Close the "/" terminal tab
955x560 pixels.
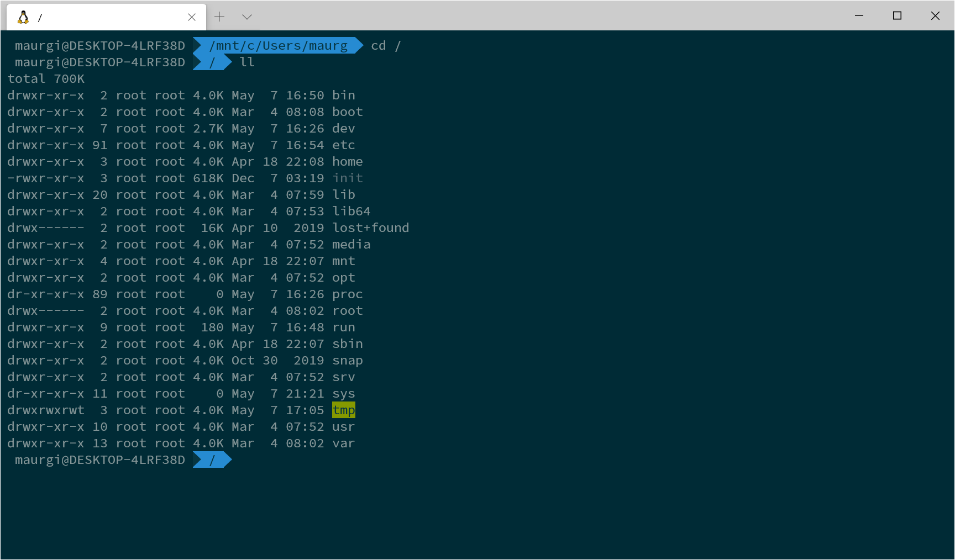pos(192,17)
